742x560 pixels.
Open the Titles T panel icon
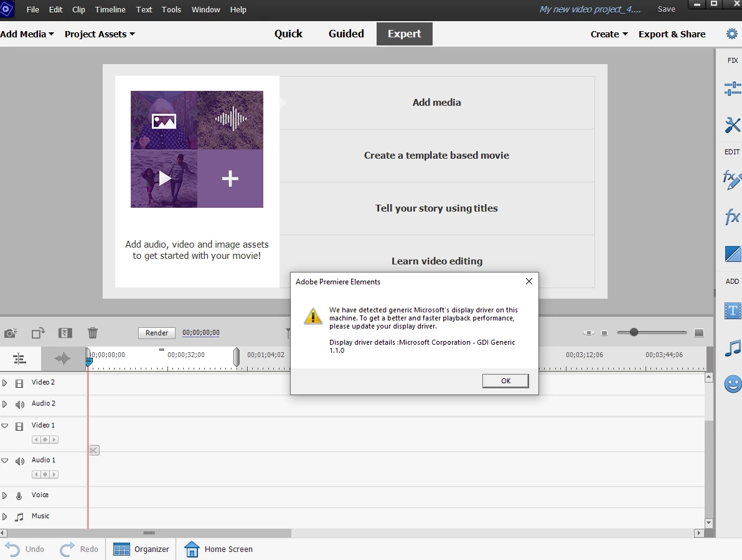733,310
